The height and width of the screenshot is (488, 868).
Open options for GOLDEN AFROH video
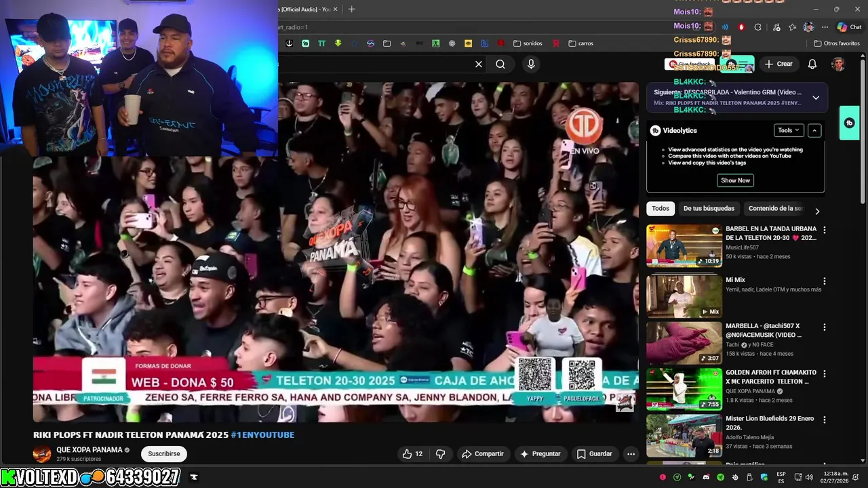pos(825,373)
